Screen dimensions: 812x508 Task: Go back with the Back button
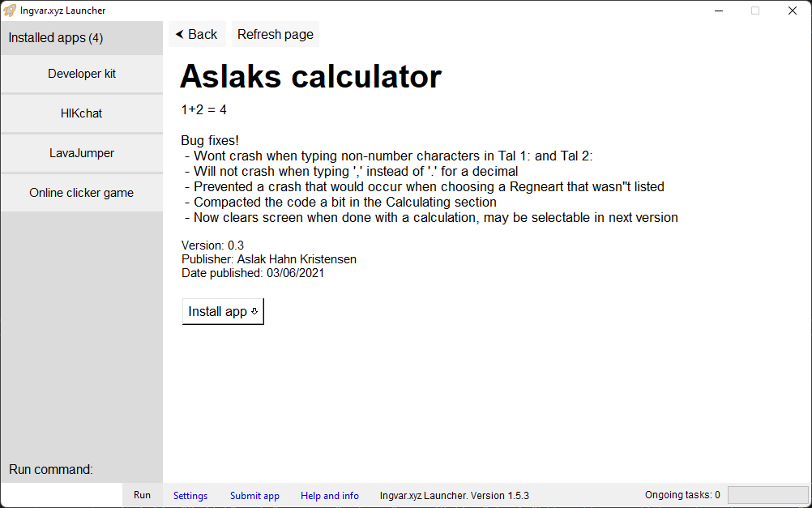click(x=197, y=34)
